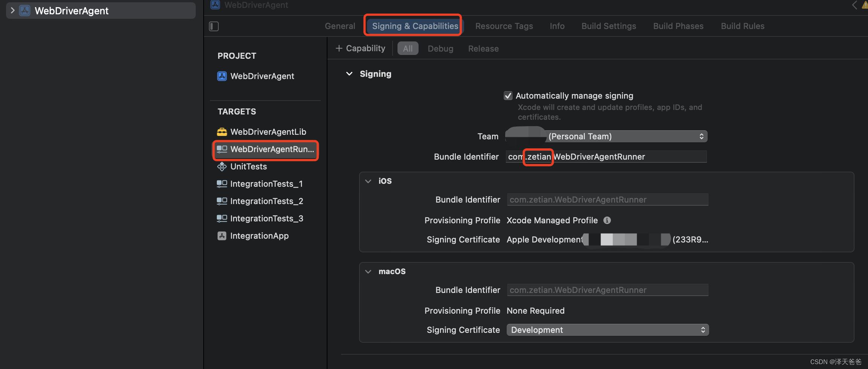Click the IntegrationTests_3 target icon

pyautogui.click(x=222, y=218)
